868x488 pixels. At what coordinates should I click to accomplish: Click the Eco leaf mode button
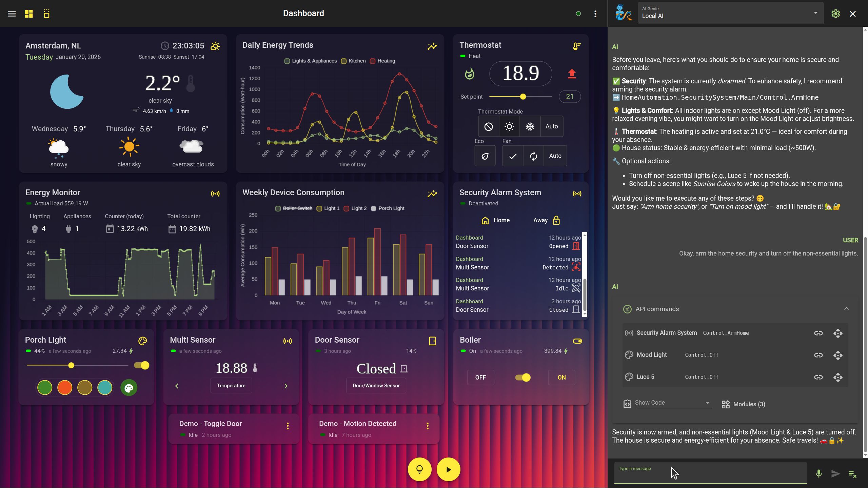(x=485, y=156)
